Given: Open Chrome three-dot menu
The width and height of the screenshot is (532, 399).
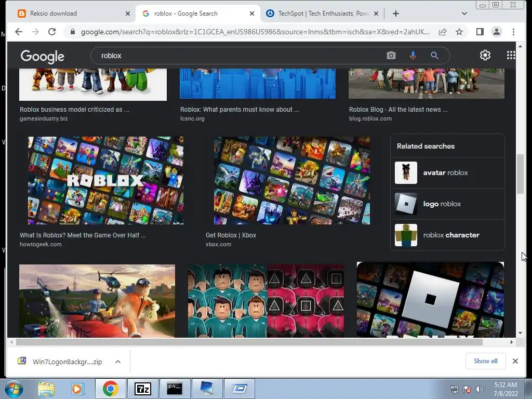Looking at the screenshot, I should point(513,32).
